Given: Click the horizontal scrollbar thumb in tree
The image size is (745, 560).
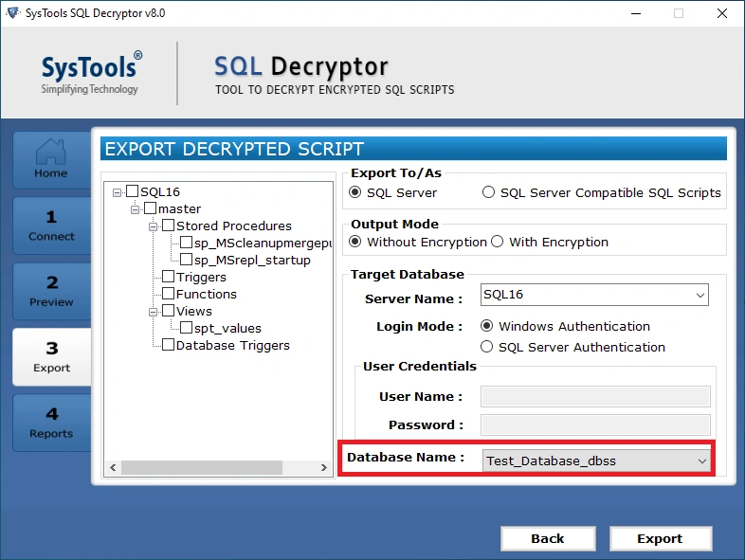Looking at the screenshot, I should point(202,467).
